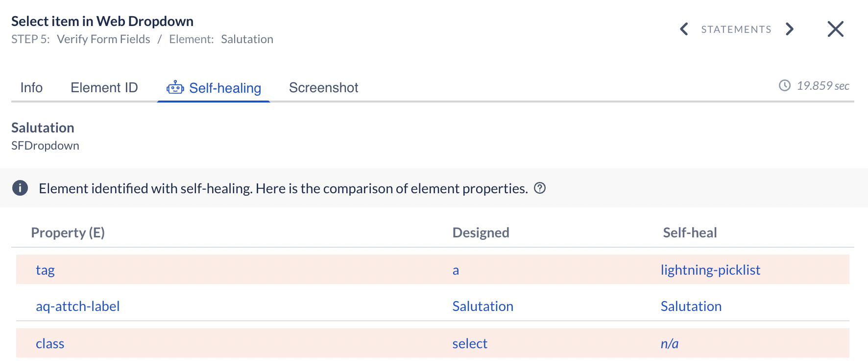Go to next statement chevron

[789, 29]
